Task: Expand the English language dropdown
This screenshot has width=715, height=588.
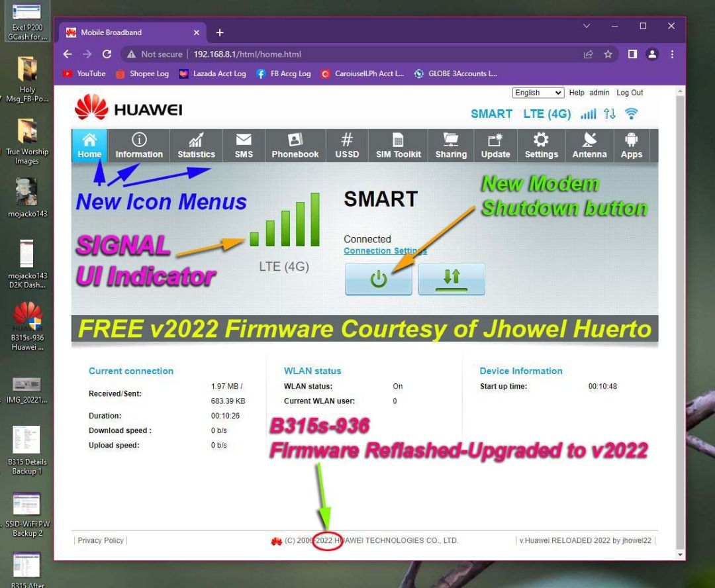Action: [x=538, y=93]
